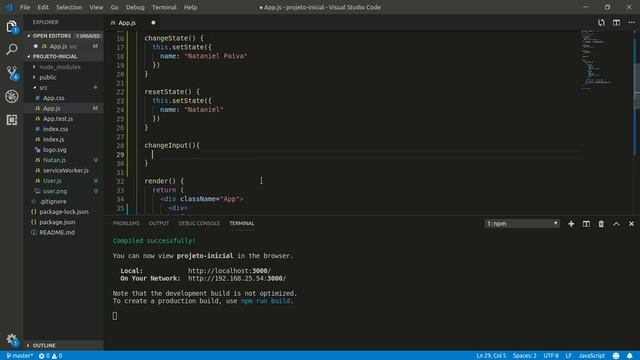This screenshot has width=640, height=360.
Task: Open the Manage gear menu
Action: tap(11, 339)
